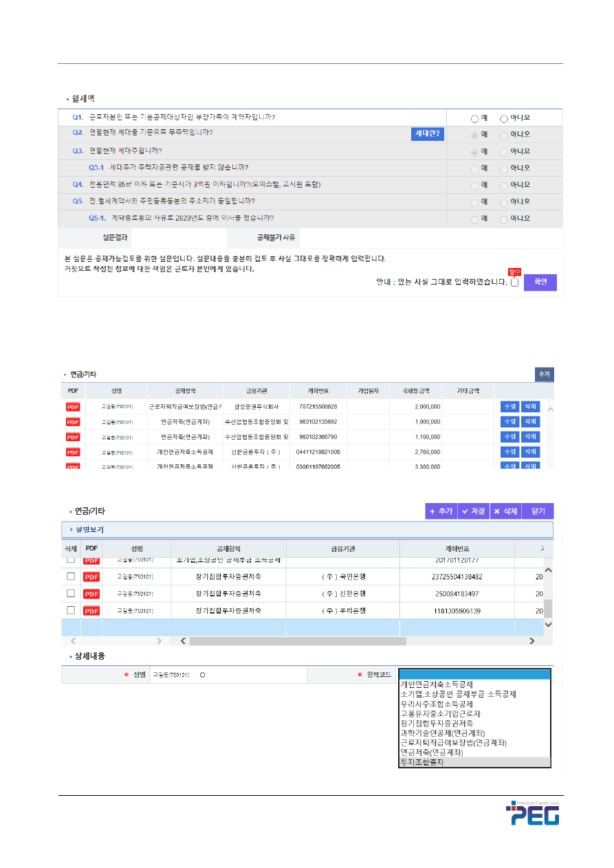614x868 pixels.
Task: Tick the delete checkbox for the 우리은행 row
Action: (71, 610)
